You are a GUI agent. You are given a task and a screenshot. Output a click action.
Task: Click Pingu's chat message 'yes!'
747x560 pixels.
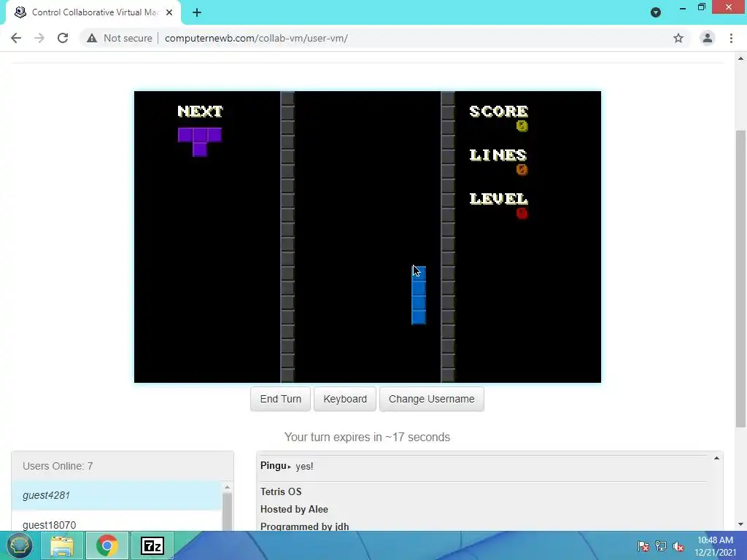[304, 466]
